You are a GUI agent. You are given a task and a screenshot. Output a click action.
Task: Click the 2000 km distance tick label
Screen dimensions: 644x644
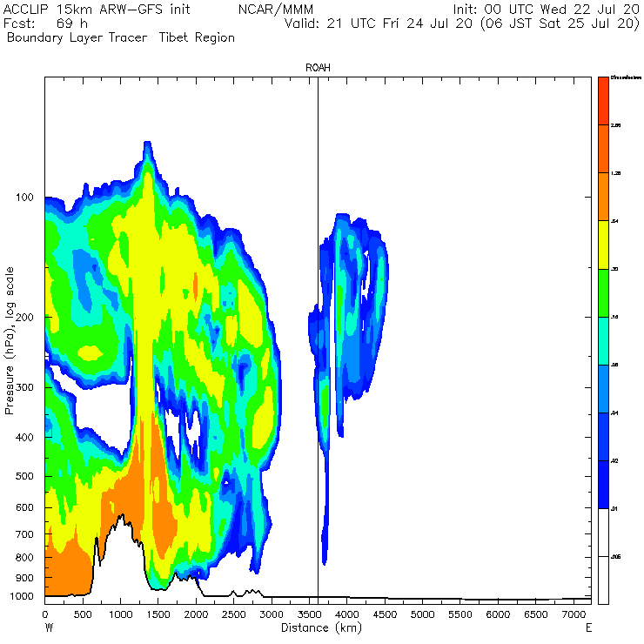(196, 614)
